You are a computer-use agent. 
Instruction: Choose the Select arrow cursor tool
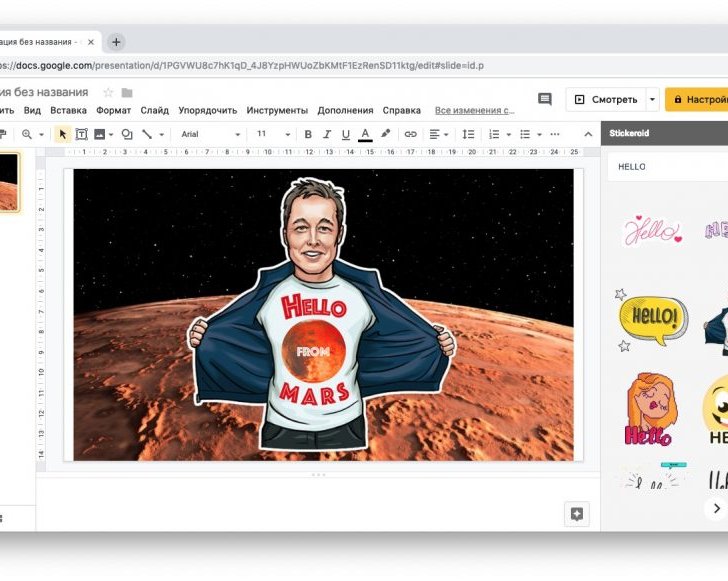(62, 134)
